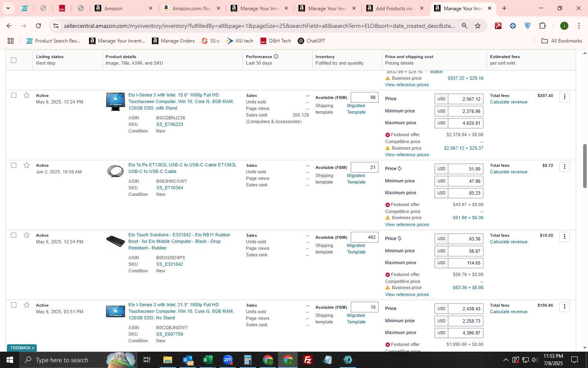
Task: Open new browser tab with plus icon
Action: point(504,8)
